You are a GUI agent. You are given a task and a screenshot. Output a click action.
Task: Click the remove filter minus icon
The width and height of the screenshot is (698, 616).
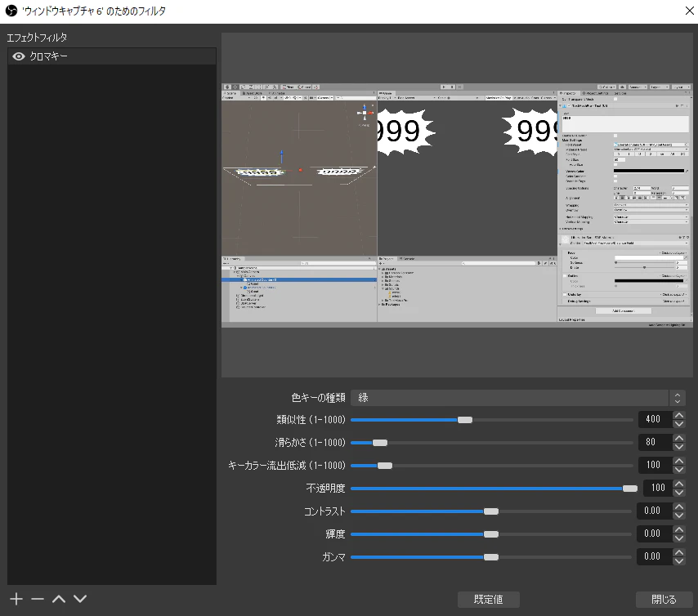[x=38, y=599]
